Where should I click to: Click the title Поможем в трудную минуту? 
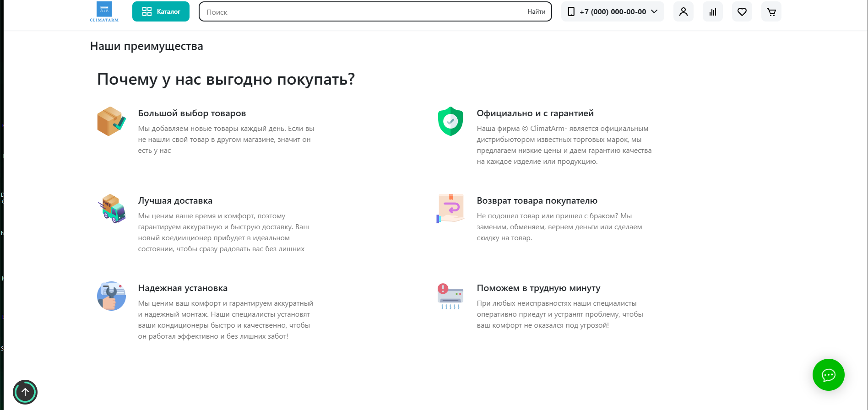tap(539, 288)
